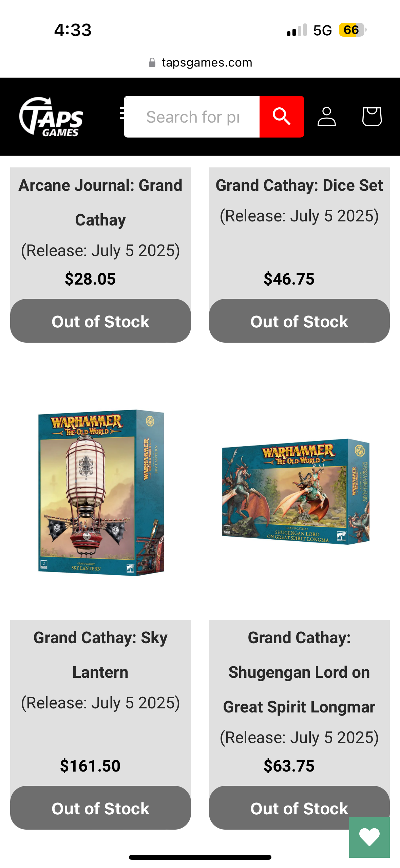The image size is (400, 868).
Task: Open Grand Cathay: Dice Set title
Action: 299,185
